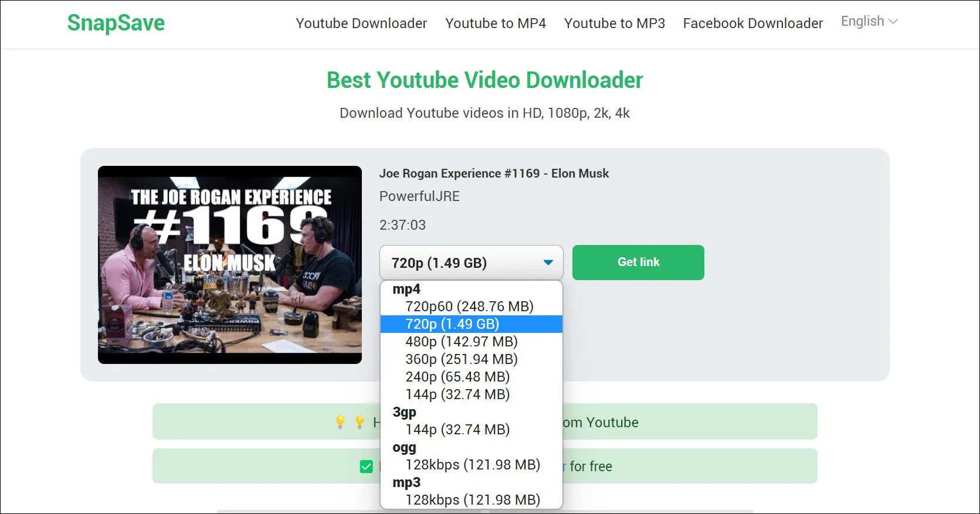Viewport: 980px width, 514px height.
Task: Open Youtube to MP3 page
Action: 615,23
